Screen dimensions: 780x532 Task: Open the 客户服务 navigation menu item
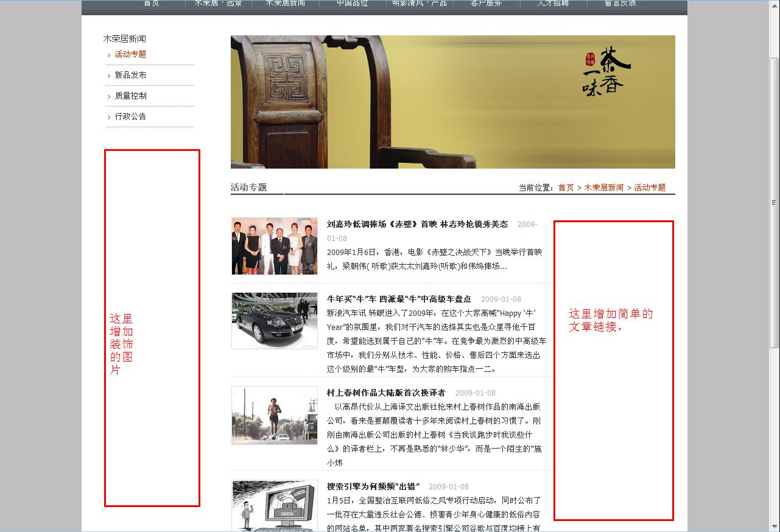click(486, 4)
